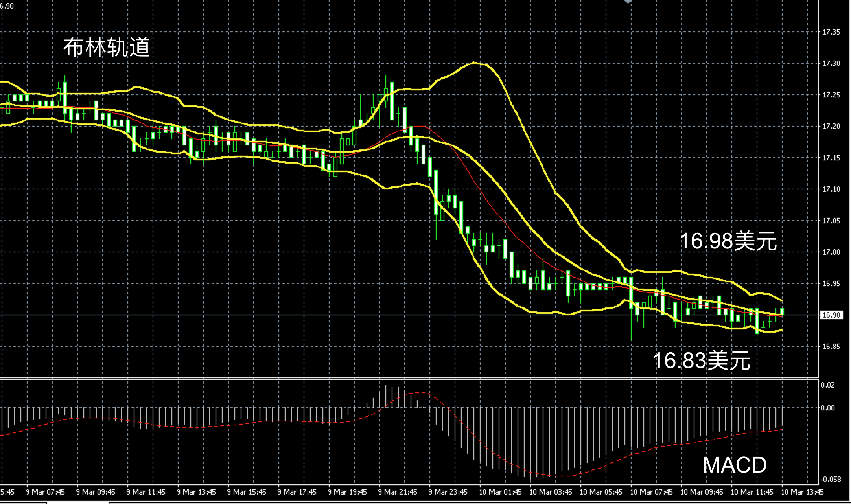Click the 17.00 price axis label
851x504 pixels.
(831, 252)
